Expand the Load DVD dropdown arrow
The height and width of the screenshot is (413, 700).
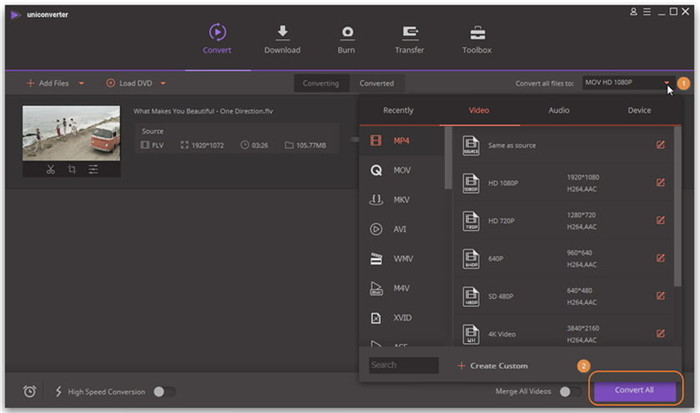click(x=163, y=83)
